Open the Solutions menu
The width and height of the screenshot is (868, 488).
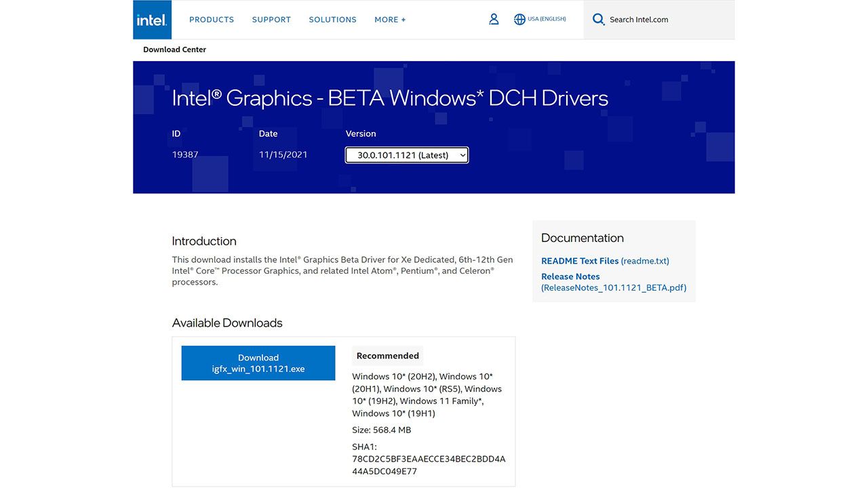coord(332,20)
